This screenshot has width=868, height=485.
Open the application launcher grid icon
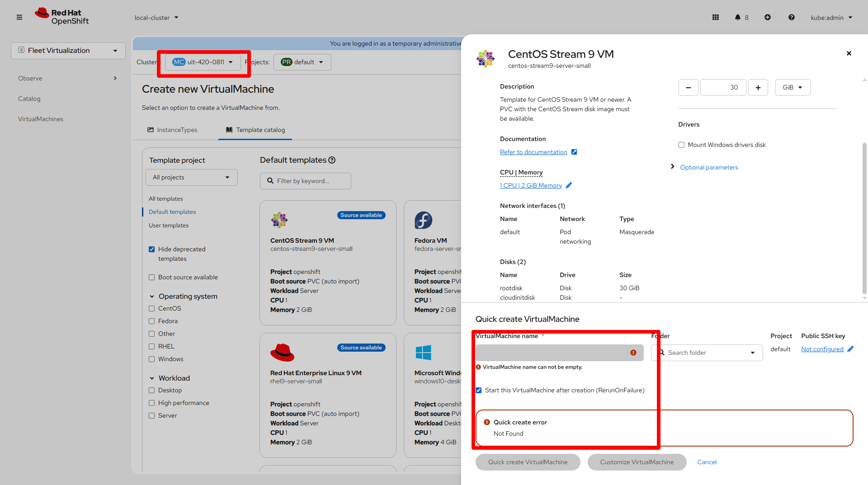[x=716, y=17]
